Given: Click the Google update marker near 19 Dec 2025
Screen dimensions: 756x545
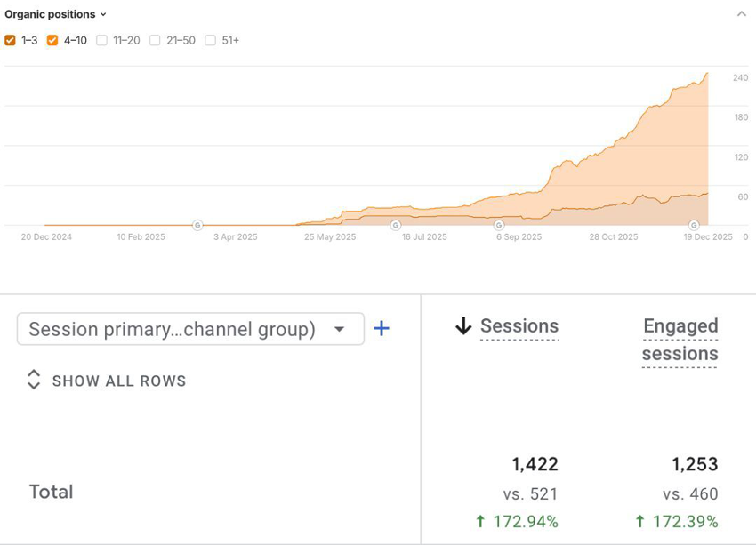Looking at the screenshot, I should click(694, 225).
